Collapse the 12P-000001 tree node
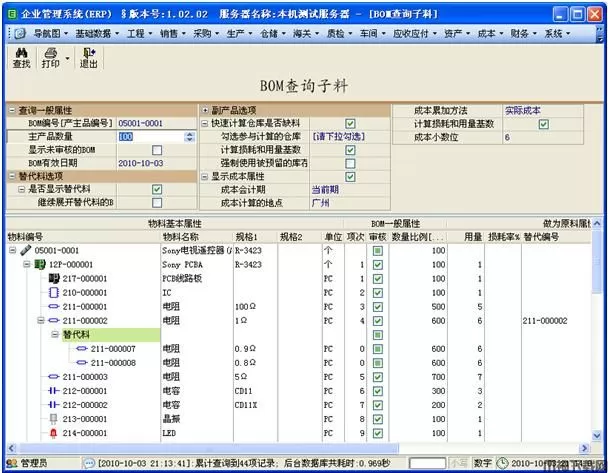 pyautogui.click(x=26, y=264)
